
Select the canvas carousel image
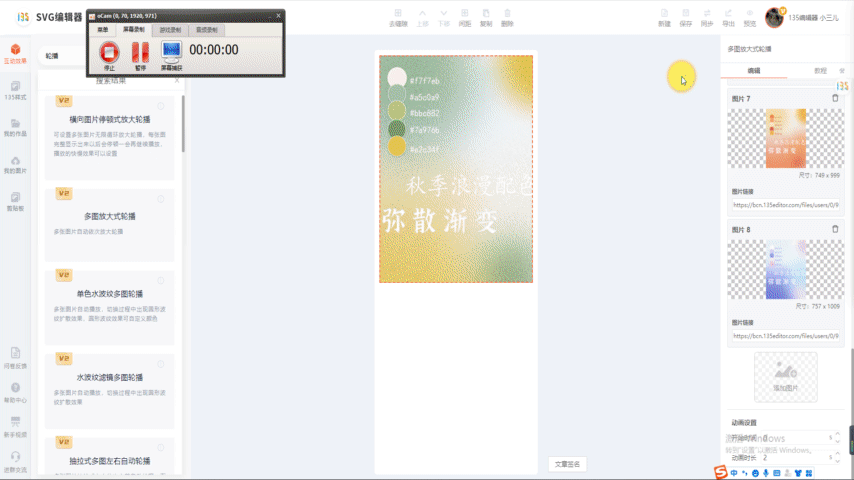coord(456,169)
